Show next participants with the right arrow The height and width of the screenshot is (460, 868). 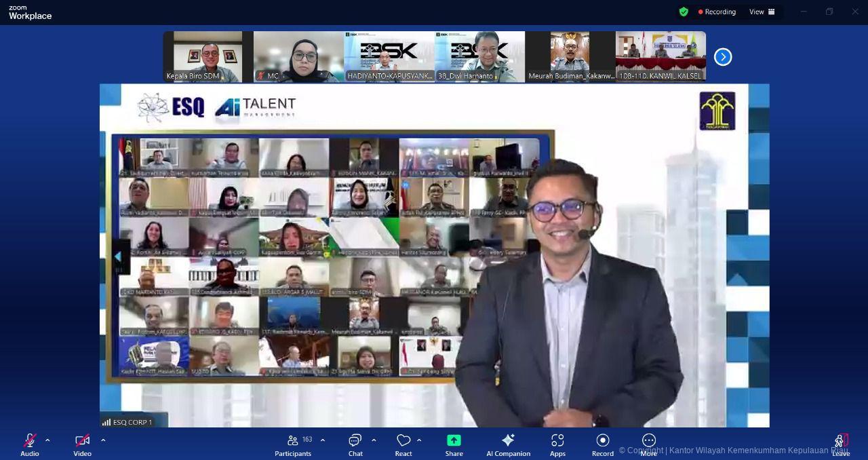pos(723,57)
